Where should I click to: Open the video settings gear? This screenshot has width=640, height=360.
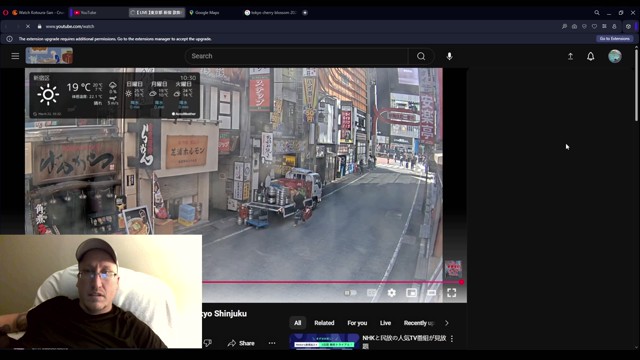coord(391,293)
